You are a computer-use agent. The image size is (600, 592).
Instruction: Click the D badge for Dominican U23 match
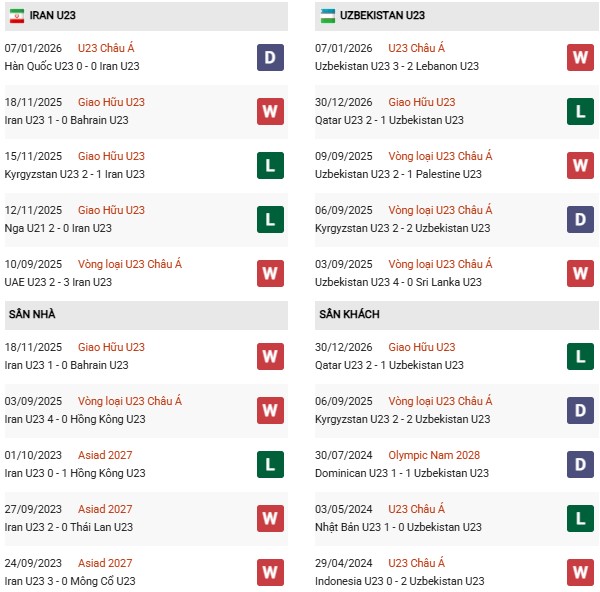[x=581, y=464]
